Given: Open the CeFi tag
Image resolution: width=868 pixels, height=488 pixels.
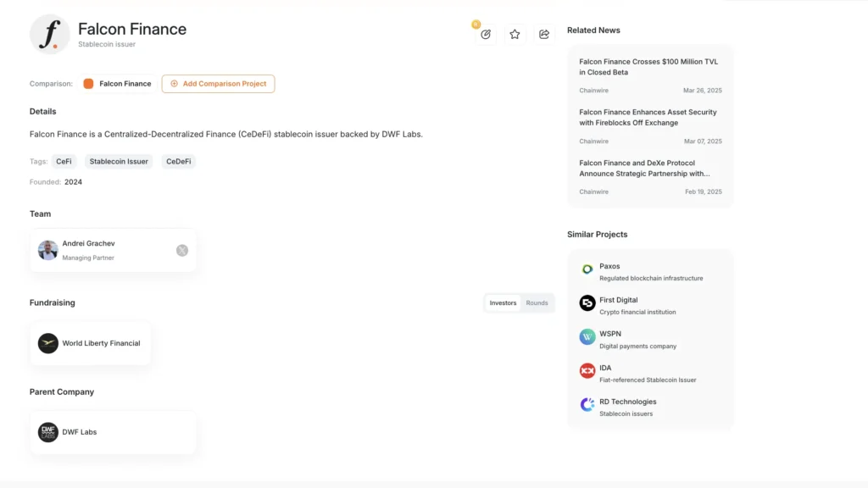Looking at the screenshot, I should pyautogui.click(x=64, y=162).
